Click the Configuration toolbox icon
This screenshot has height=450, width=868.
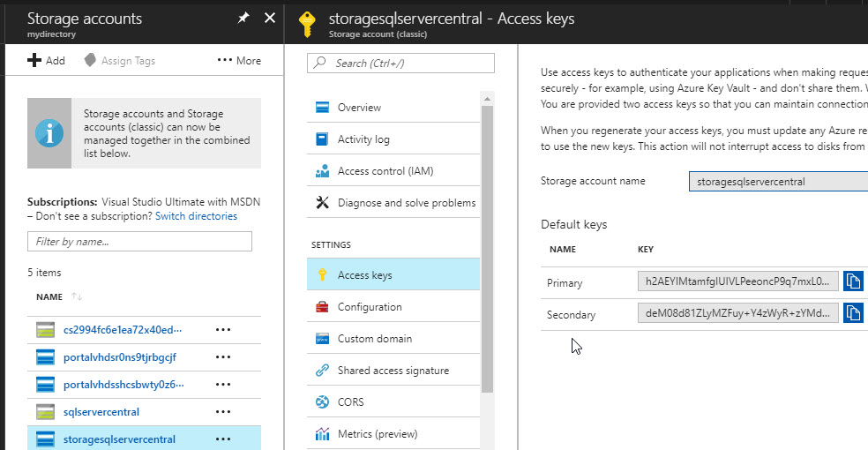point(322,307)
